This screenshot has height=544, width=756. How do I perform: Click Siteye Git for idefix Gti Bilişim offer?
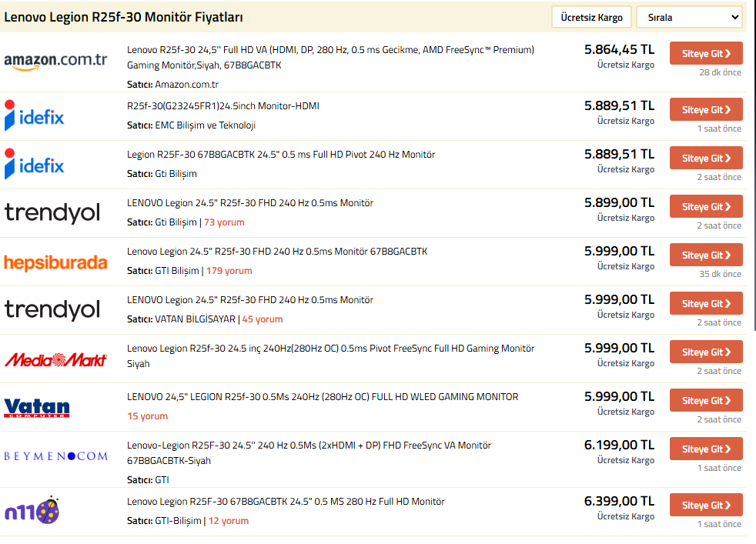706,158
